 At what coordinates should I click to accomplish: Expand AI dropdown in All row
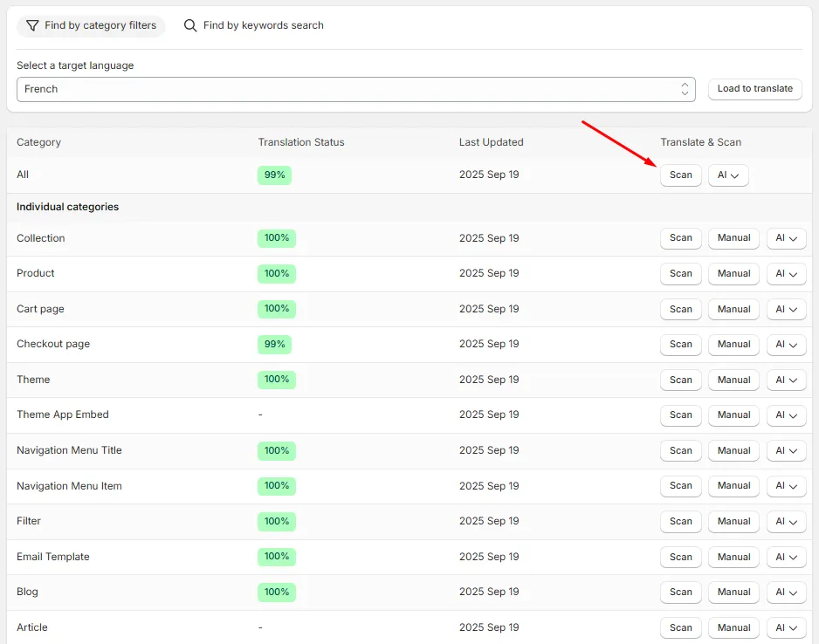click(728, 175)
